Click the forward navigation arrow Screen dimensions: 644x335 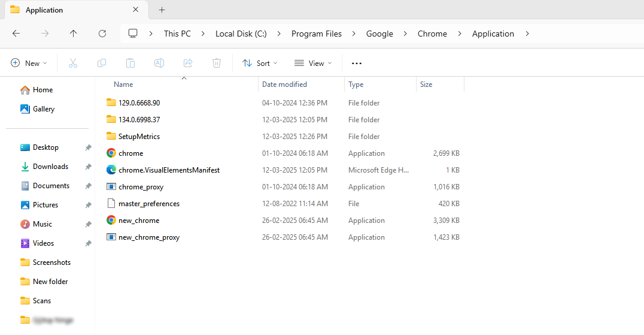[45, 34]
